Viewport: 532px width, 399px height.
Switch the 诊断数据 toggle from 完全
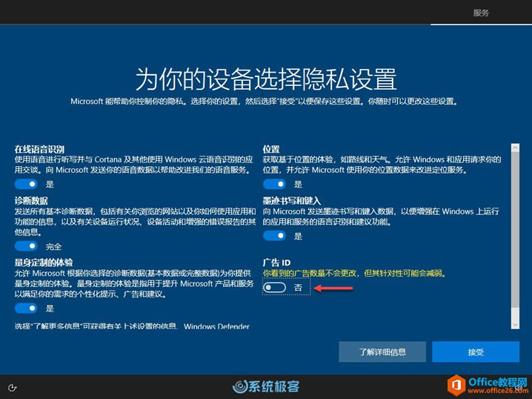26,245
